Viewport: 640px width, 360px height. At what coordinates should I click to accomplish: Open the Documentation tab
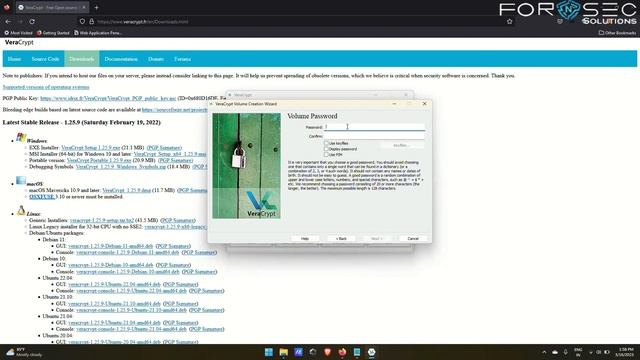121,59
